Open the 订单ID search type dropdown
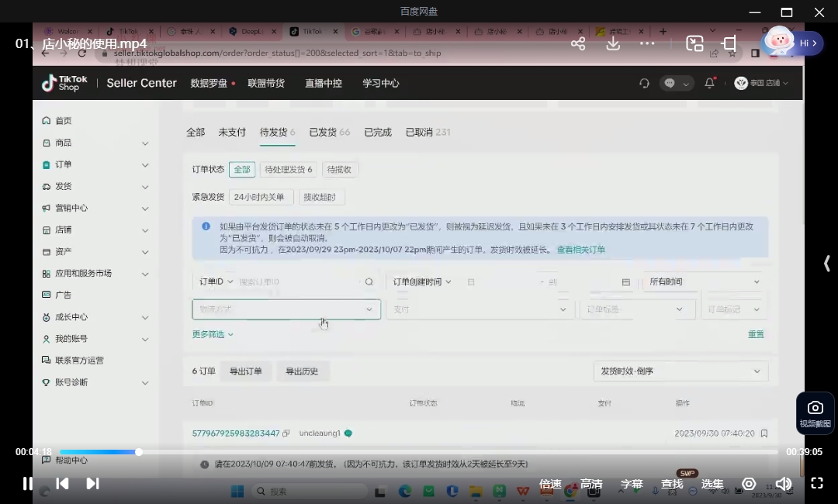Image resolution: width=838 pixels, height=504 pixels. pyautogui.click(x=216, y=282)
